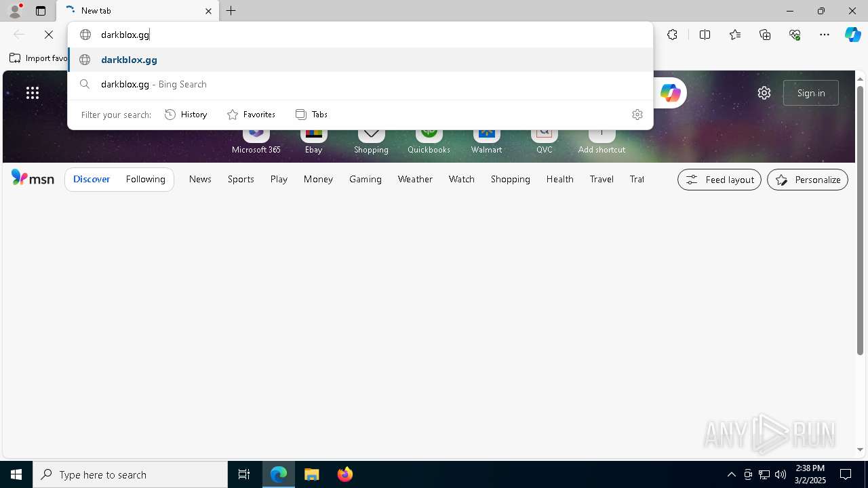
Task: Open the Quickbooks shortcut
Action: pos(429,142)
